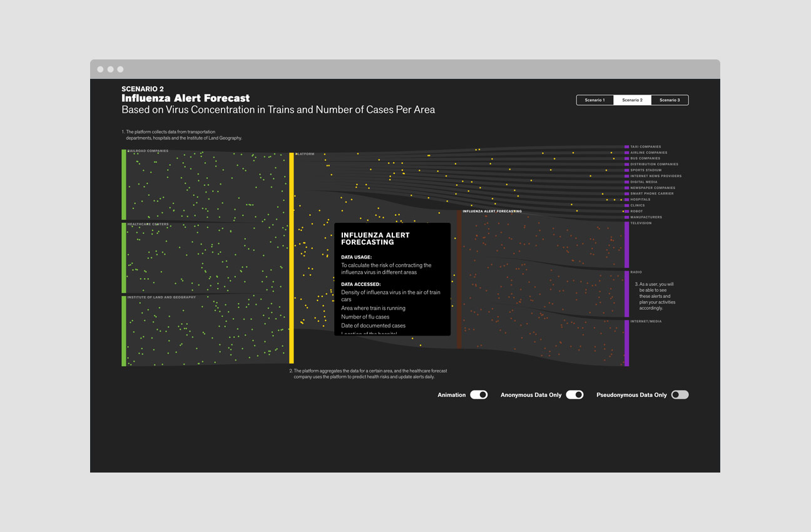Select the purple Radio node bar
The image size is (811, 532).
point(626,294)
